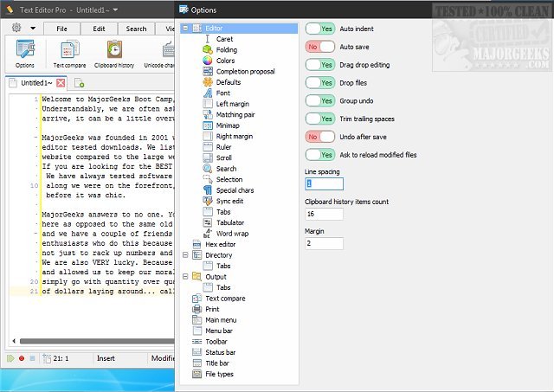Click the Minimap icon
Screen dimensions: 554x392
(x=208, y=125)
